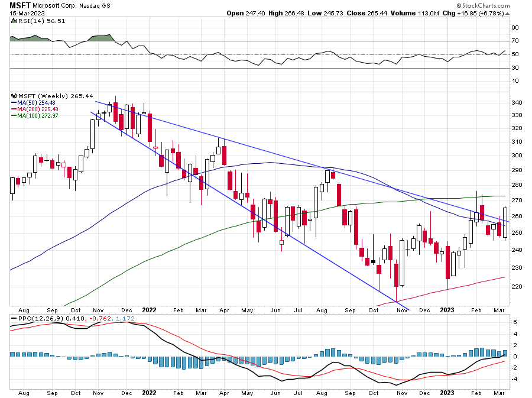This screenshot has width=532, height=398.
Task: Click the 90 level on RSI axis
Action: (515, 27)
